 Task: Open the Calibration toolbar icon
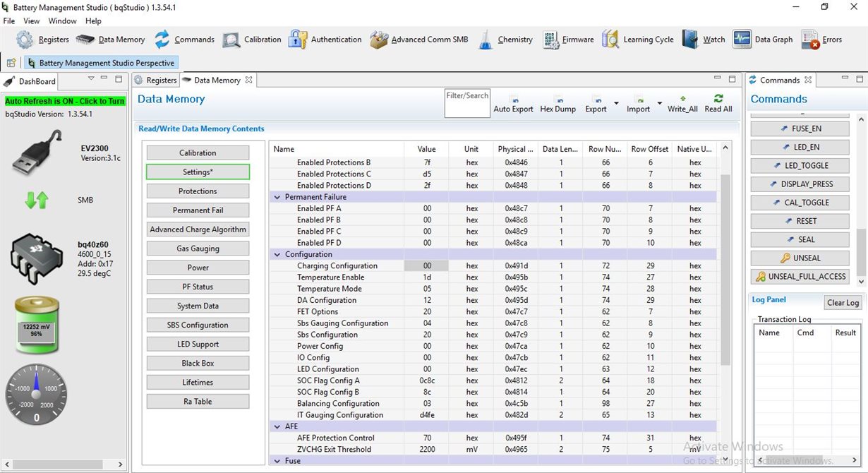251,40
